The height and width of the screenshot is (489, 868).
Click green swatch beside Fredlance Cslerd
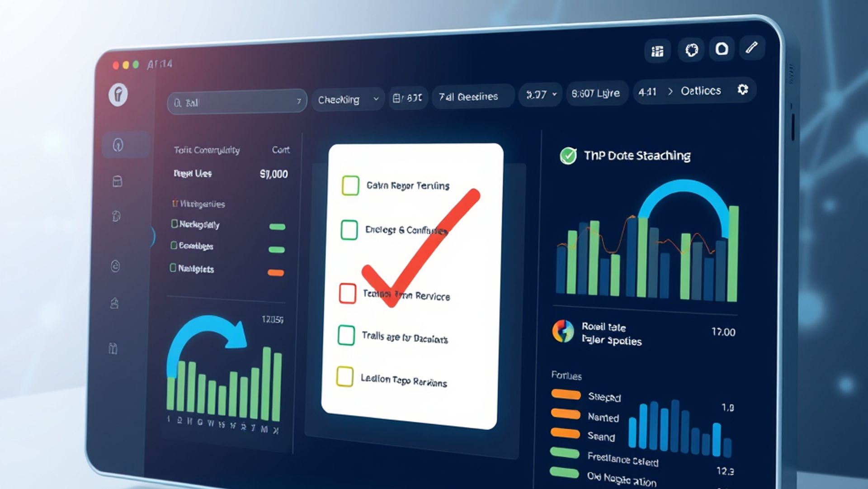pos(565,453)
